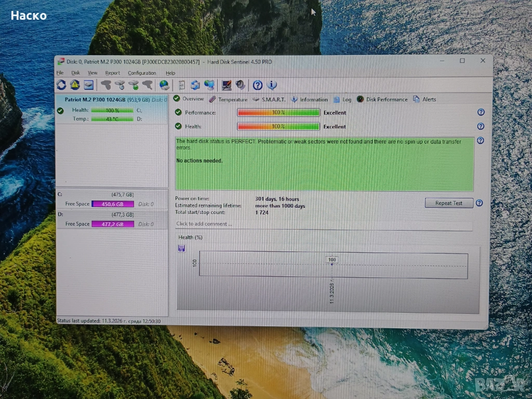Open the Configuration menu
Screen dimensions: 532x399
coord(142,73)
